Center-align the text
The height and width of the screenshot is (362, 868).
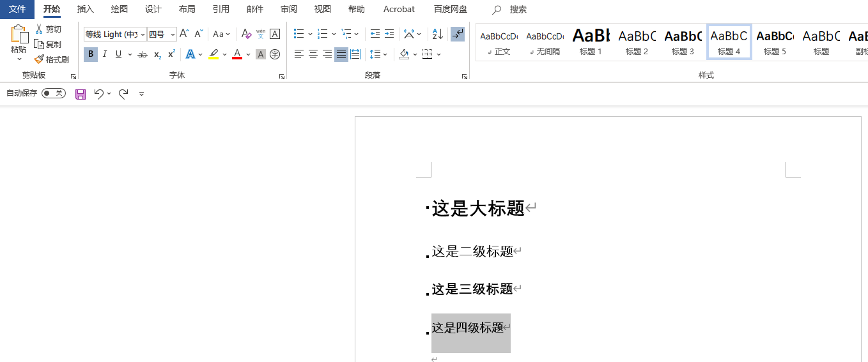pyautogui.click(x=313, y=54)
